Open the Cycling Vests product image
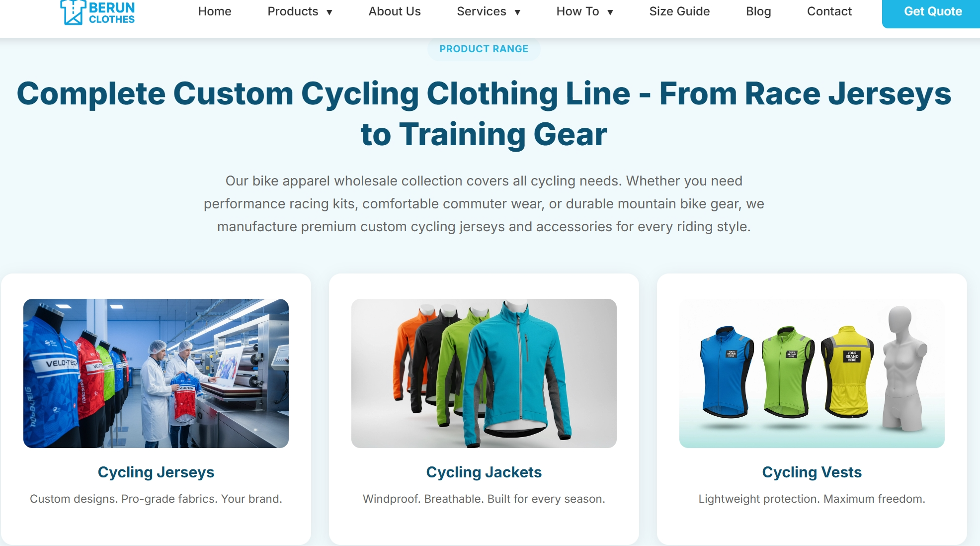The height and width of the screenshot is (546, 980). (812, 373)
